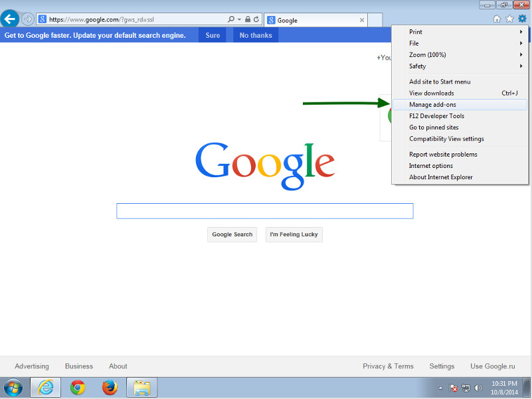This screenshot has height=399, width=532.
Task: Click into the Google search box
Action: click(264, 211)
